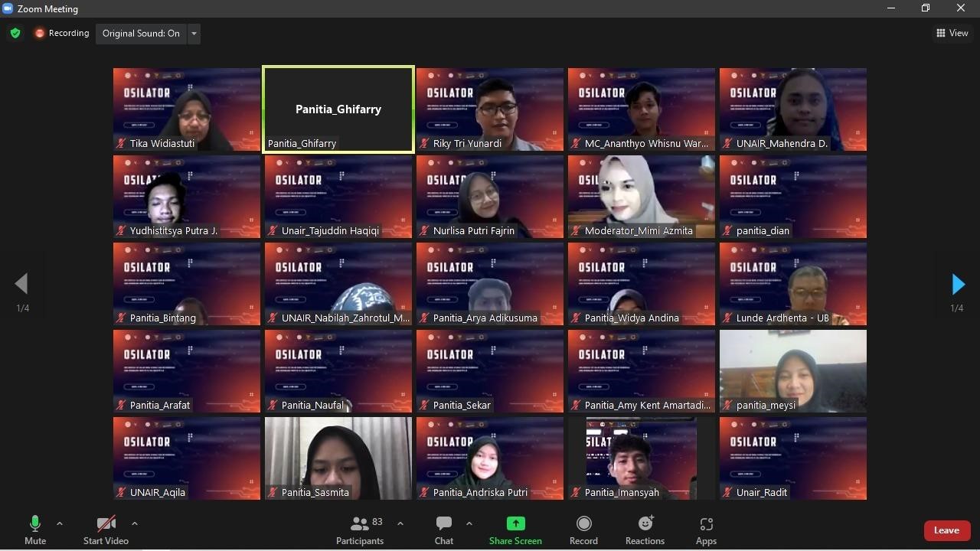The height and width of the screenshot is (551, 980).
Task: Expand video options next to Start Video
Action: (x=135, y=524)
